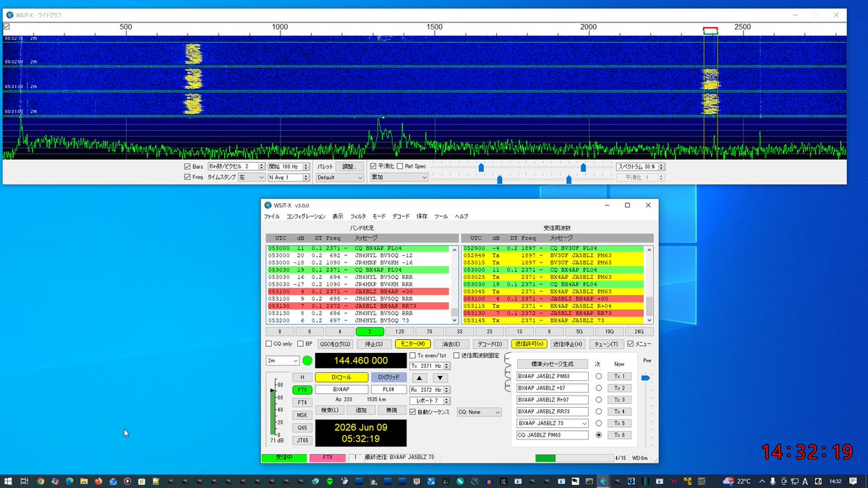
Task: Click the DX grid field containing PL04
Action: point(388,389)
